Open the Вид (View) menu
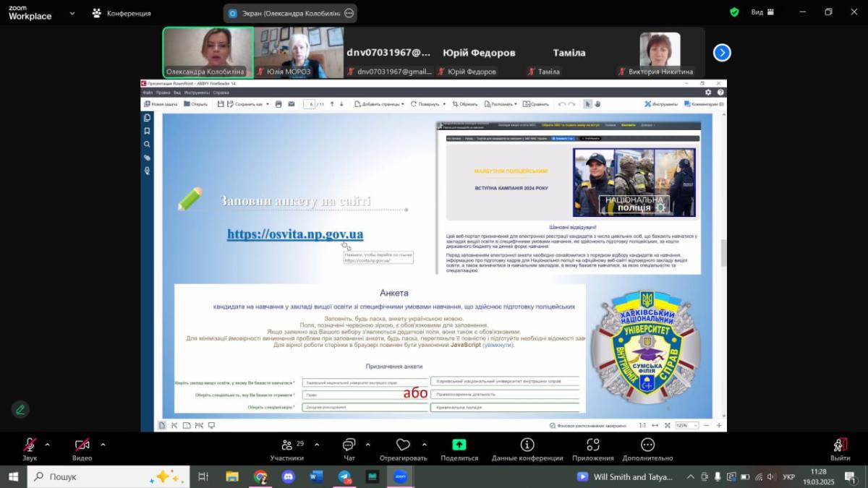868x488 pixels. (762, 12)
